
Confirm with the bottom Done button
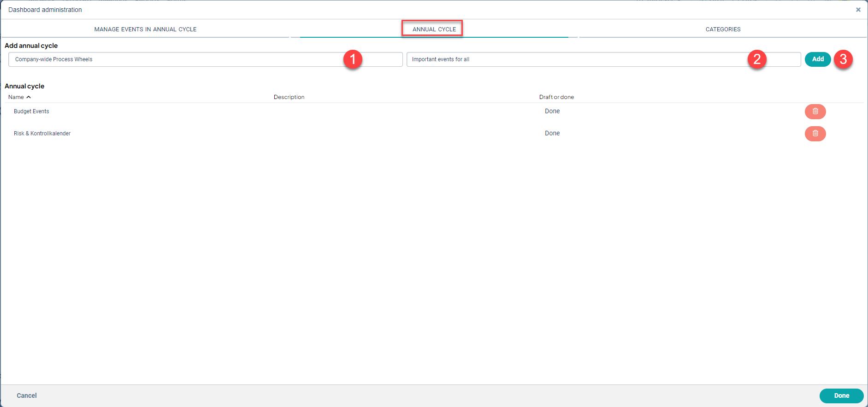coord(841,395)
